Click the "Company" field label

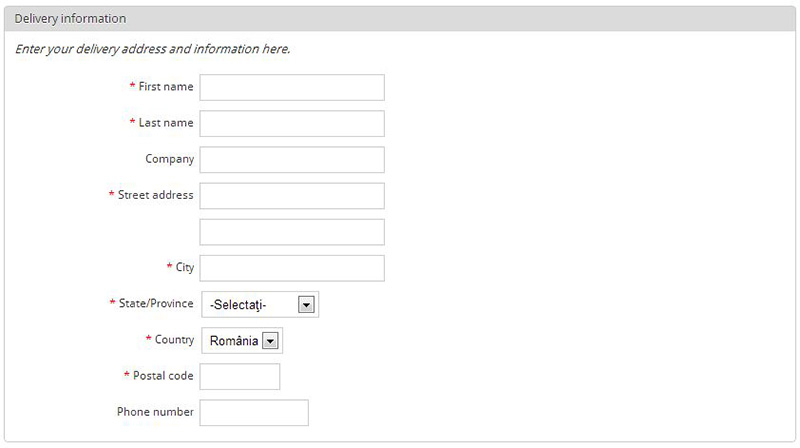click(x=169, y=159)
